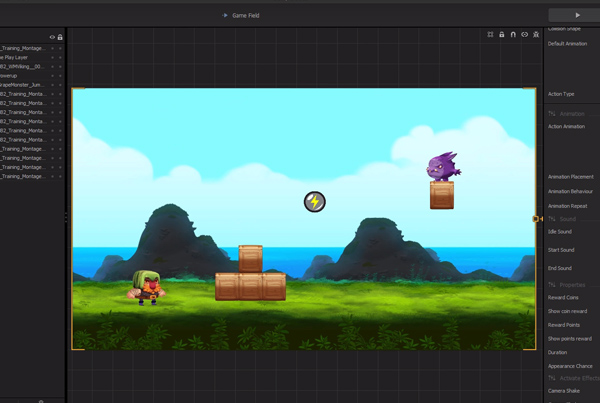600x403 pixels.
Task: Click the frame/fit-to-view icon above canvas
Action: click(x=490, y=34)
